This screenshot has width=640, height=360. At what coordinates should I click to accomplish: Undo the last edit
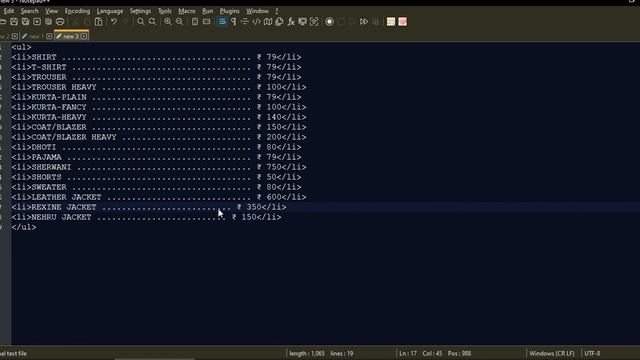114,22
